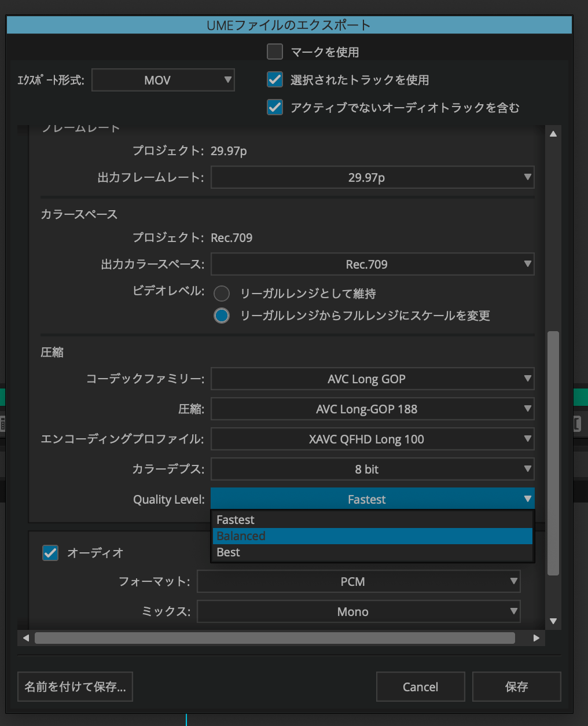Click the Cancel button
588x726 pixels.
point(421,687)
